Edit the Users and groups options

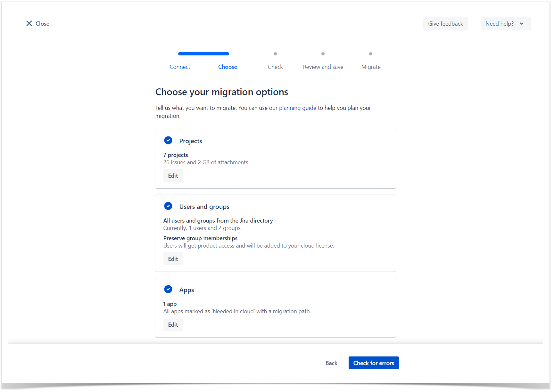(x=173, y=259)
